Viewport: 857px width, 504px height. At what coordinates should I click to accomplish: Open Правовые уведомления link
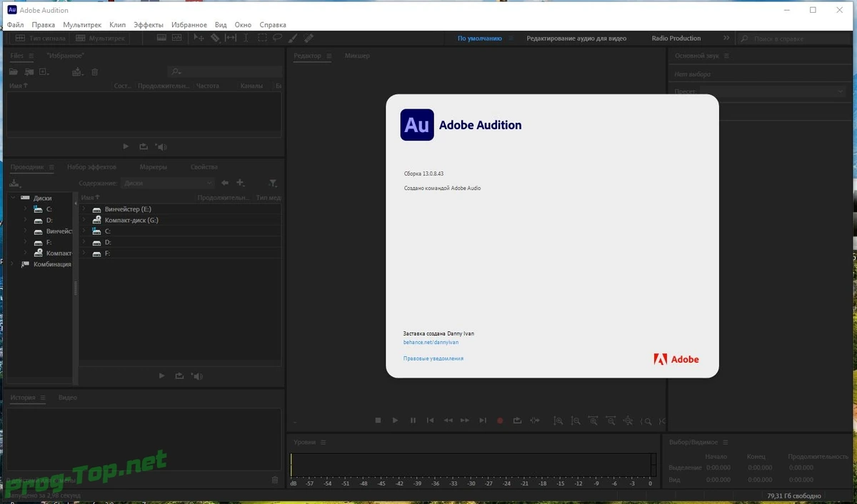pos(433,358)
